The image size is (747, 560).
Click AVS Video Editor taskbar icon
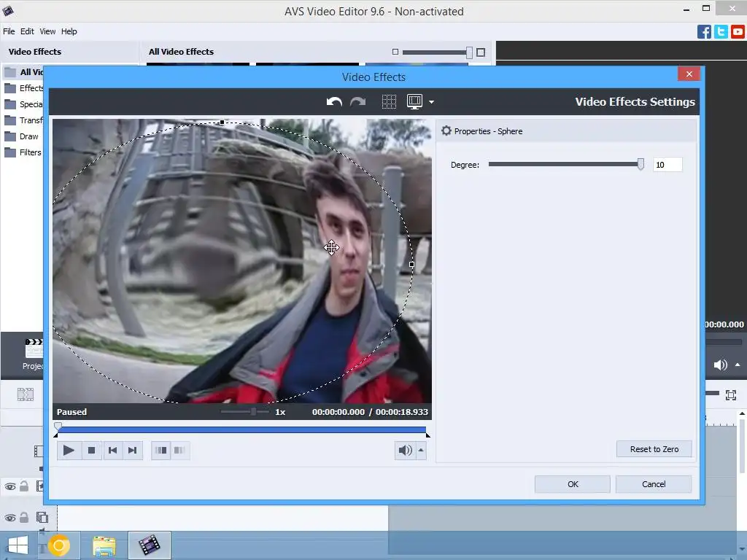pyautogui.click(x=149, y=545)
